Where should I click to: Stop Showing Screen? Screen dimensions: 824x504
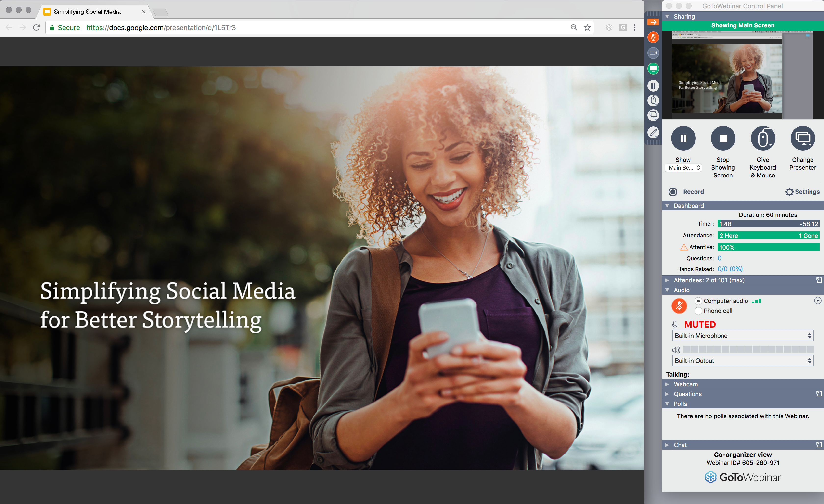723,138
